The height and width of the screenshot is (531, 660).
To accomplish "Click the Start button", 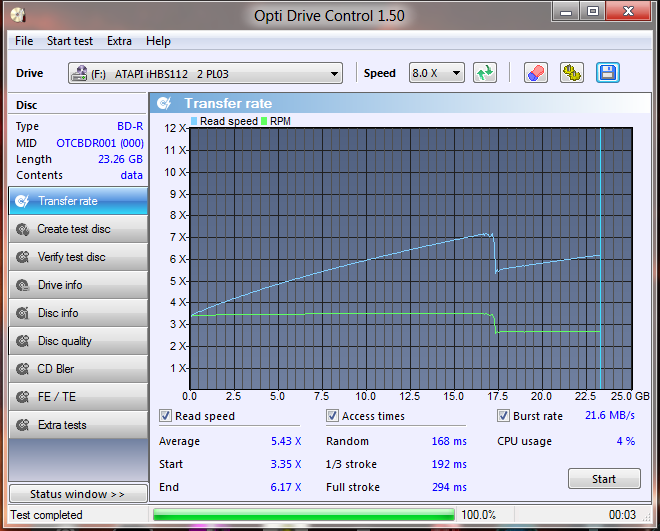I will pos(604,479).
